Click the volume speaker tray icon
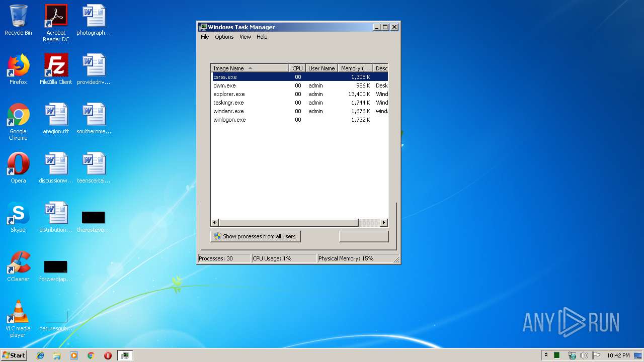644x362 pixels. click(x=584, y=355)
